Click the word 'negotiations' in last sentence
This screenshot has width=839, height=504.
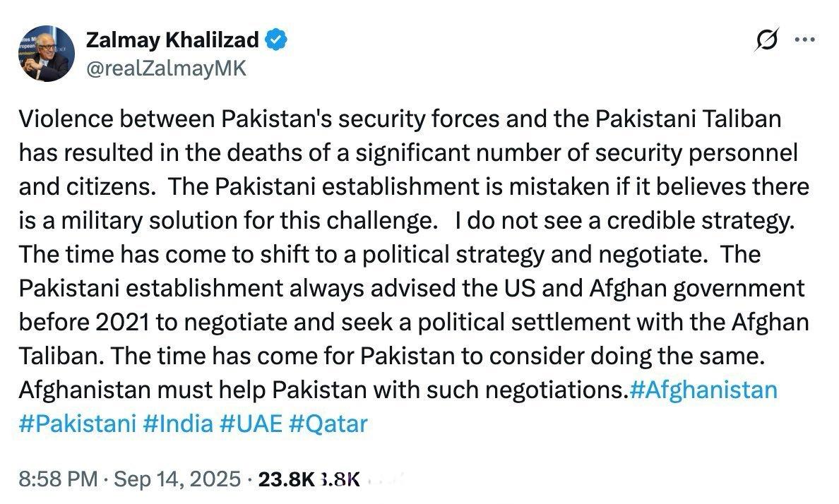coord(553,390)
